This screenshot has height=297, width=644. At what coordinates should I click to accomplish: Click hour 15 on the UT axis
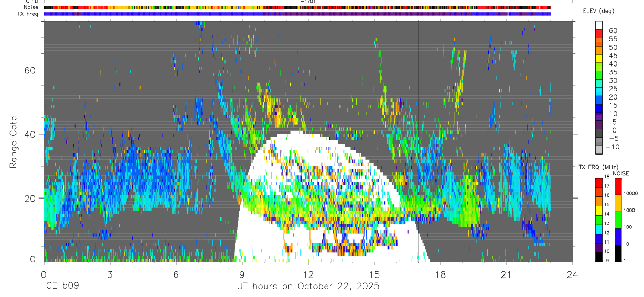tap(374, 274)
